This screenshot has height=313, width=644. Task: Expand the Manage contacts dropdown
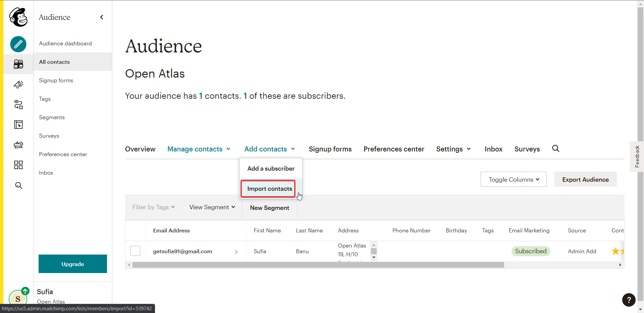coord(199,149)
